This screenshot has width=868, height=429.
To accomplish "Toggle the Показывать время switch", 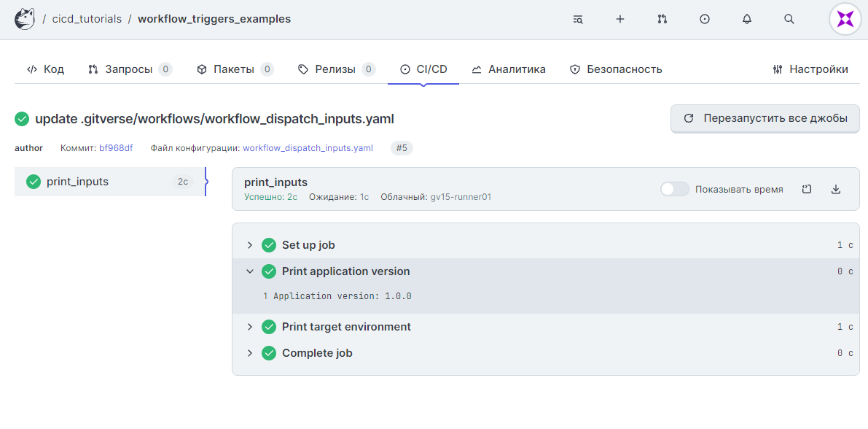I will (x=675, y=189).
